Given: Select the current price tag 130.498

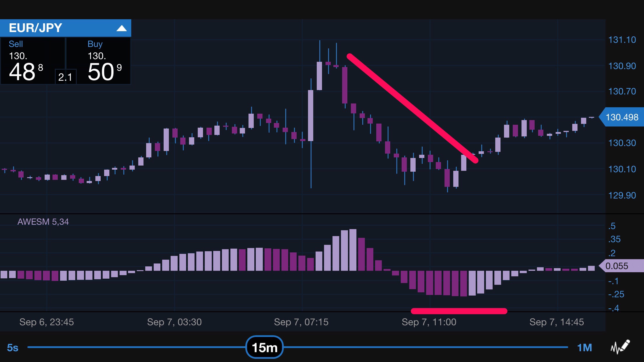Looking at the screenshot, I should [622, 117].
